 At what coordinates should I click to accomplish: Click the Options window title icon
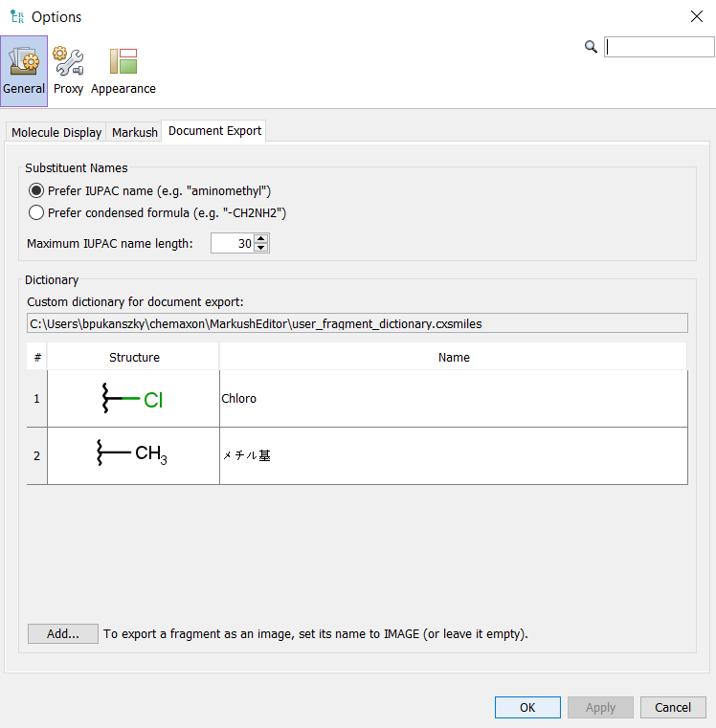pos(17,17)
